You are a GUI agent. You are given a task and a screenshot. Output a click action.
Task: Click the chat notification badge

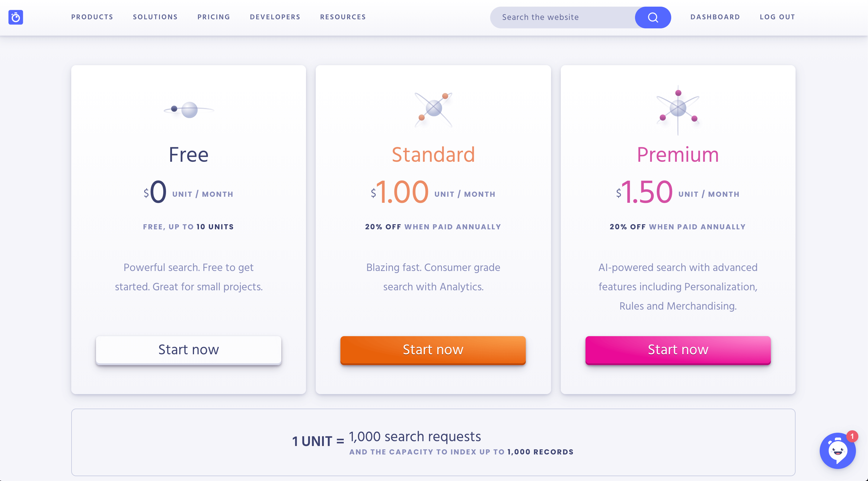coord(852,437)
